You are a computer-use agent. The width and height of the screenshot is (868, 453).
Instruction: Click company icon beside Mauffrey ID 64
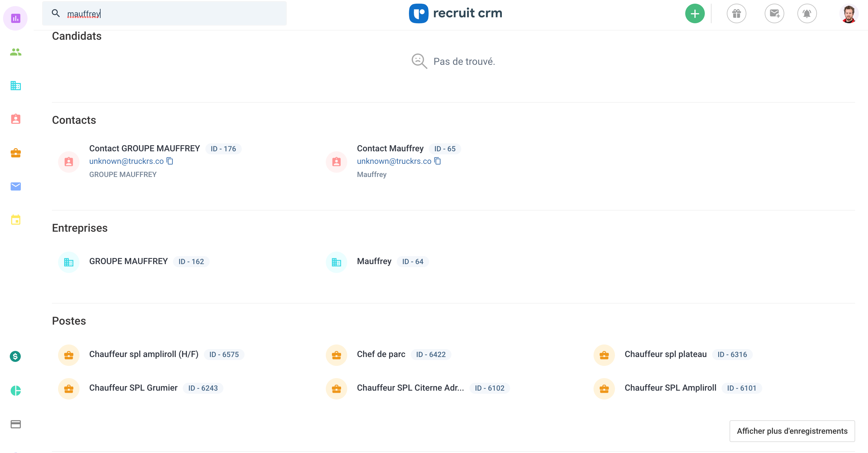[x=336, y=262]
